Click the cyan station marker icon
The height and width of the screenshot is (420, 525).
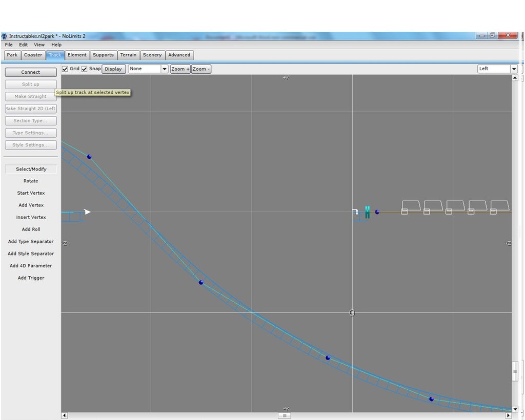[x=367, y=213]
